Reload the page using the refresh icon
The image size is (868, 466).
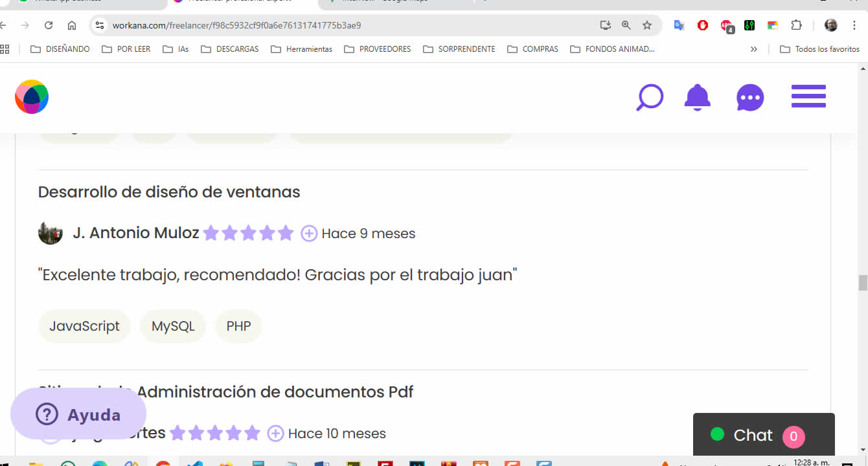[x=49, y=25]
